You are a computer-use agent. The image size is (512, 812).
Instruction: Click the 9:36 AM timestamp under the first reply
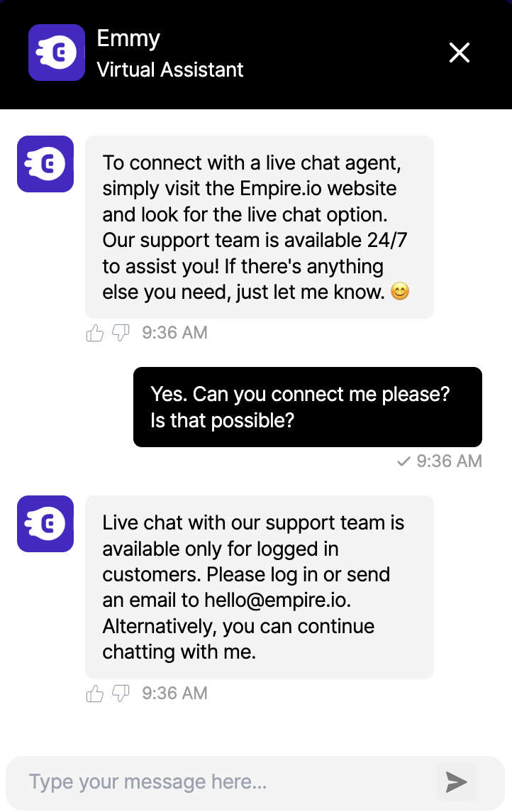point(174,333)
